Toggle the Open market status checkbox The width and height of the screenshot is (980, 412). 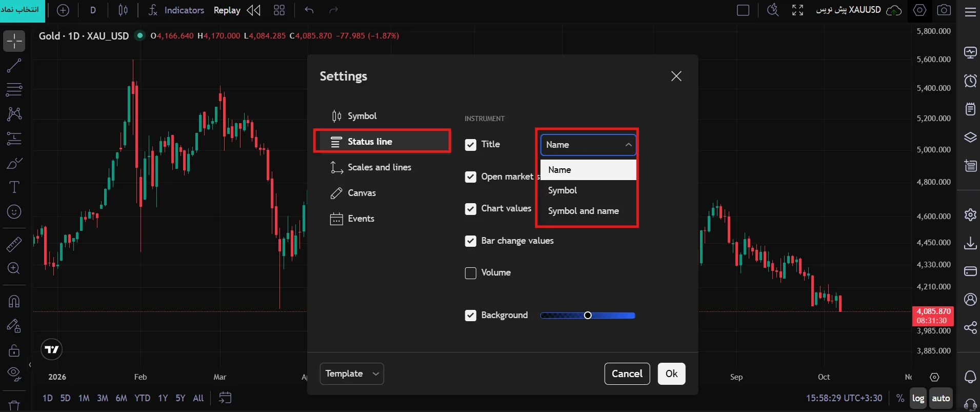(x=470, y=177)
